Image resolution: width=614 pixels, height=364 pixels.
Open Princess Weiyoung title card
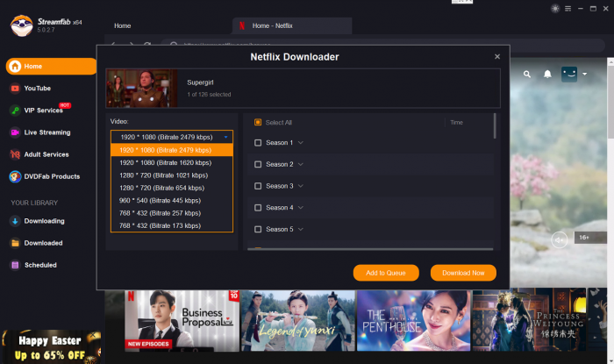pyautogui.click(x=530, y=319)
